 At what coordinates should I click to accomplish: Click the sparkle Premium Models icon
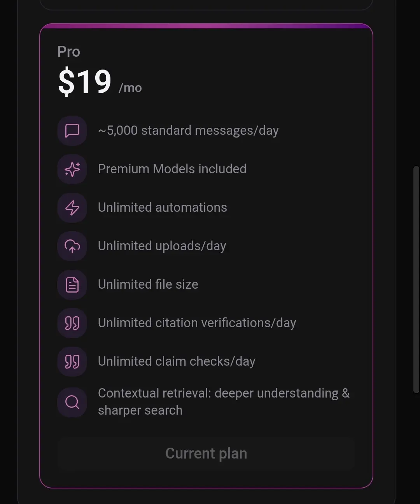pos(72,169)
